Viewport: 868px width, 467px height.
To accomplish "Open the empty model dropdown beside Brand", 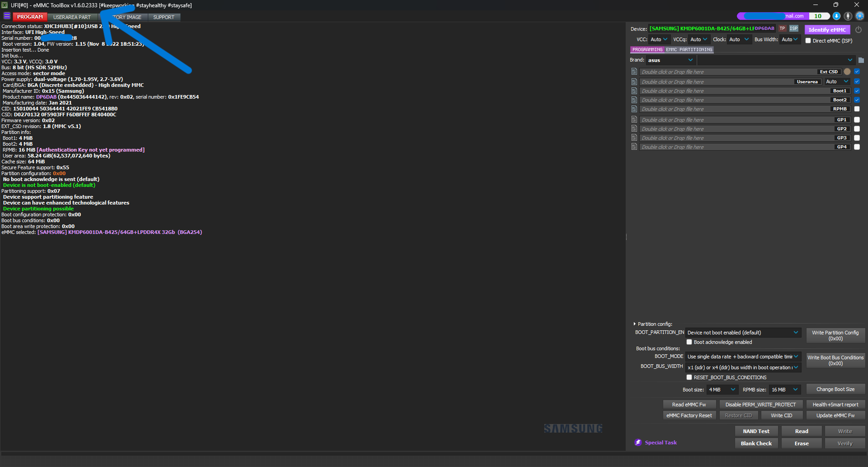I will (x=776, y=60).
